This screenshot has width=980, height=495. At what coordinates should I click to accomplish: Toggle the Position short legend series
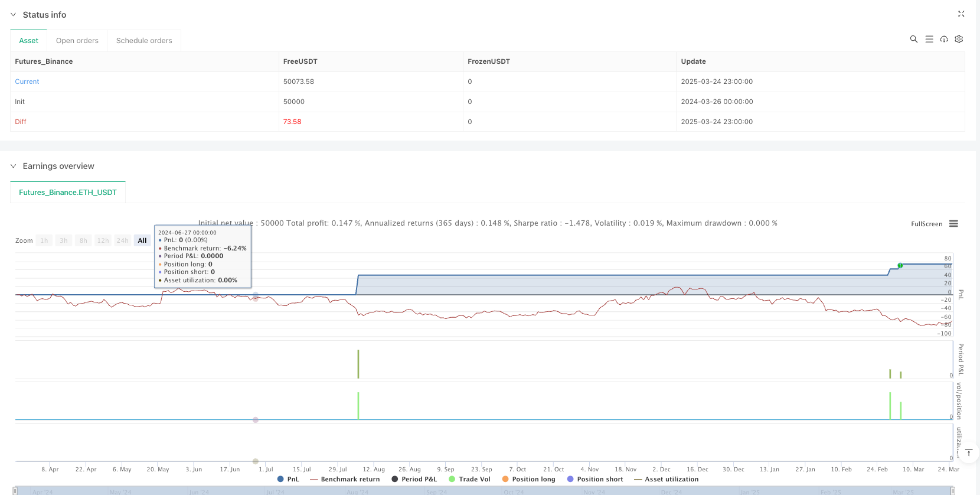pyautogui.click(x=595, y=479)
